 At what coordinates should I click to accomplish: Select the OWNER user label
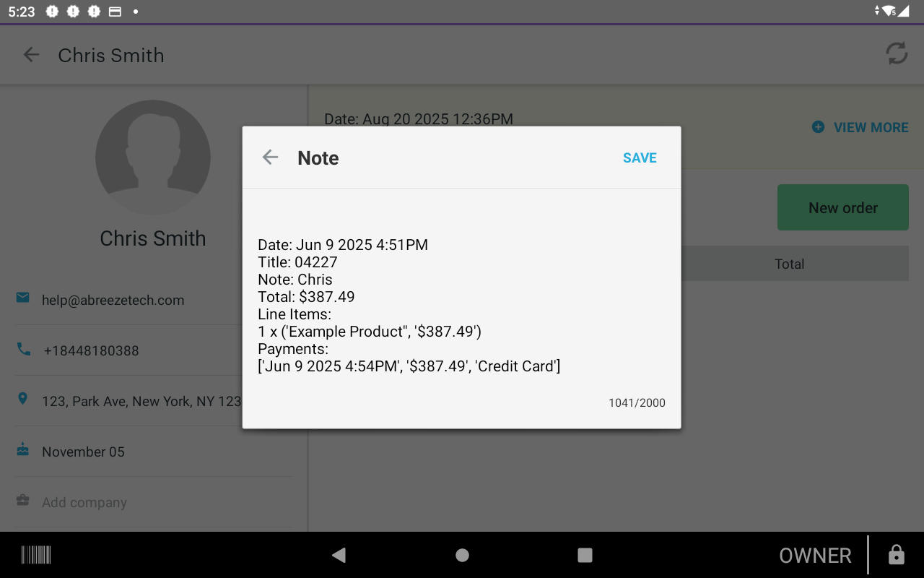pyautogui.click(x=815, y=556)
